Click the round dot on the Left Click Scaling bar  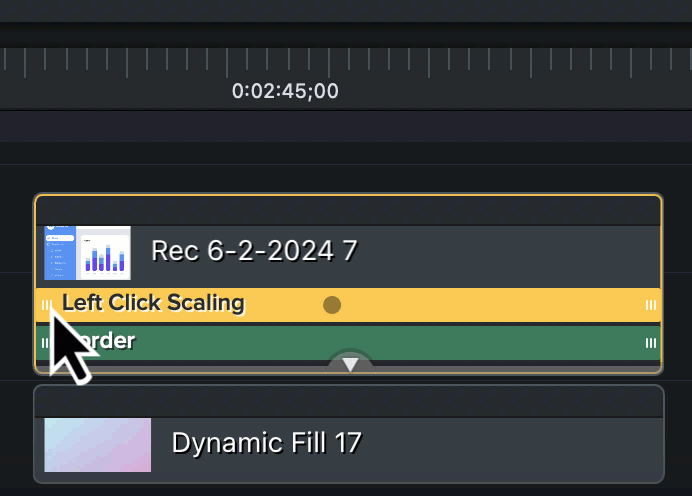click(x=332, y=305)
